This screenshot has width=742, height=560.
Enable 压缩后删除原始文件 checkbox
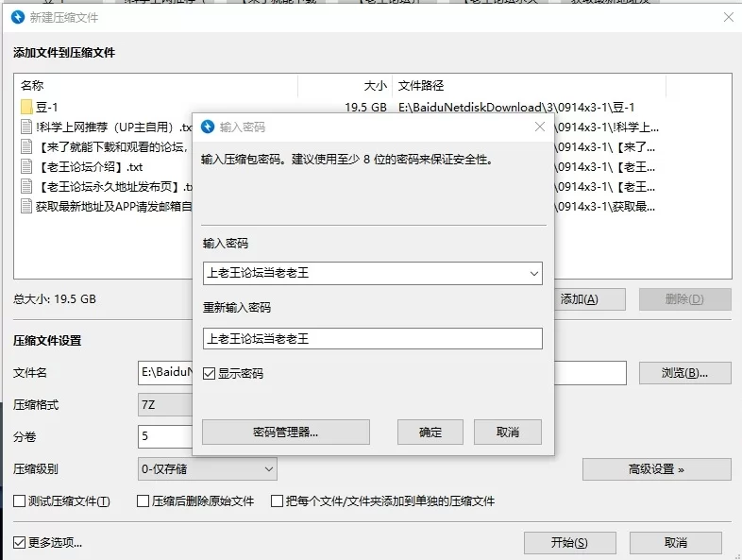[x=143, y=501]
